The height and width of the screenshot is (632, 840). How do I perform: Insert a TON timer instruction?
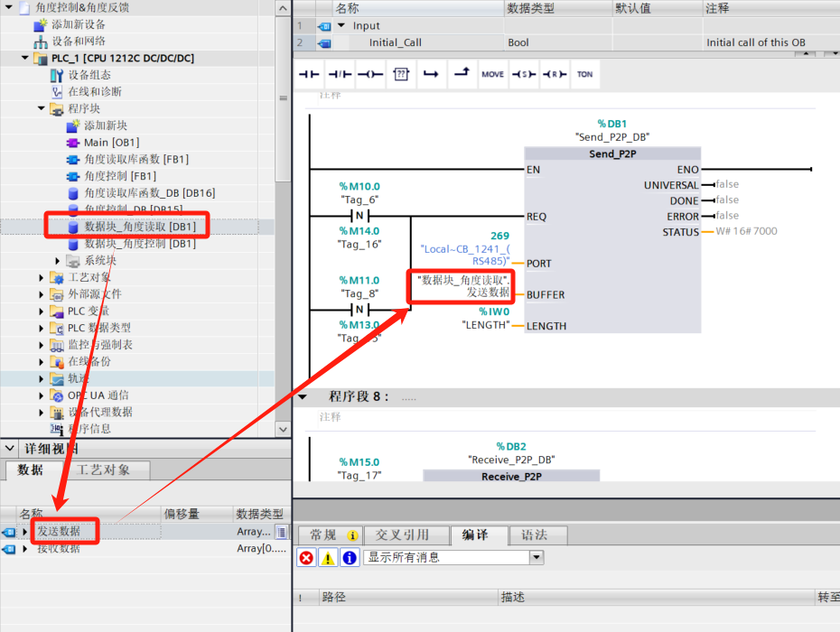[x=584, y=74]
